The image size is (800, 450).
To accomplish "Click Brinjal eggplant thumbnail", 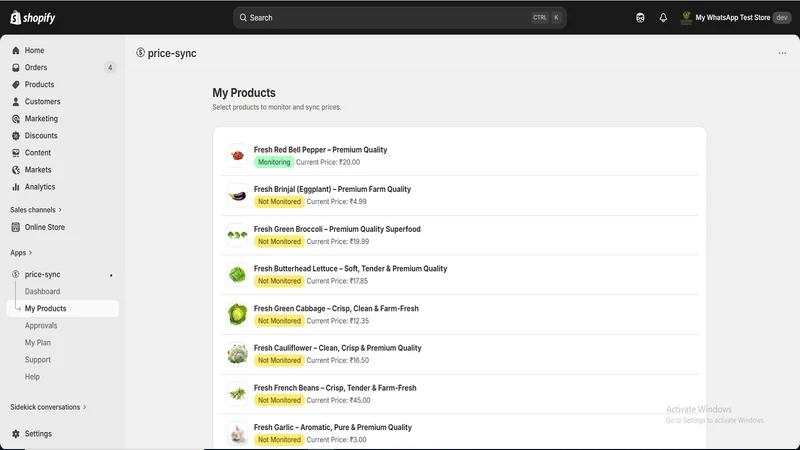I will point(237,195).
